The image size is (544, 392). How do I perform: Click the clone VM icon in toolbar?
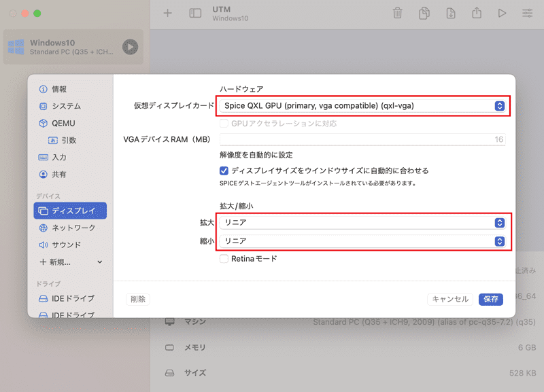click(x=424, y=13)
